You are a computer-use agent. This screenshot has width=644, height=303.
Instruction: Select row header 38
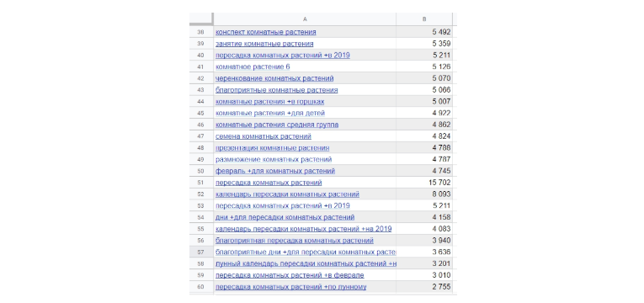(x=201, y=32)
